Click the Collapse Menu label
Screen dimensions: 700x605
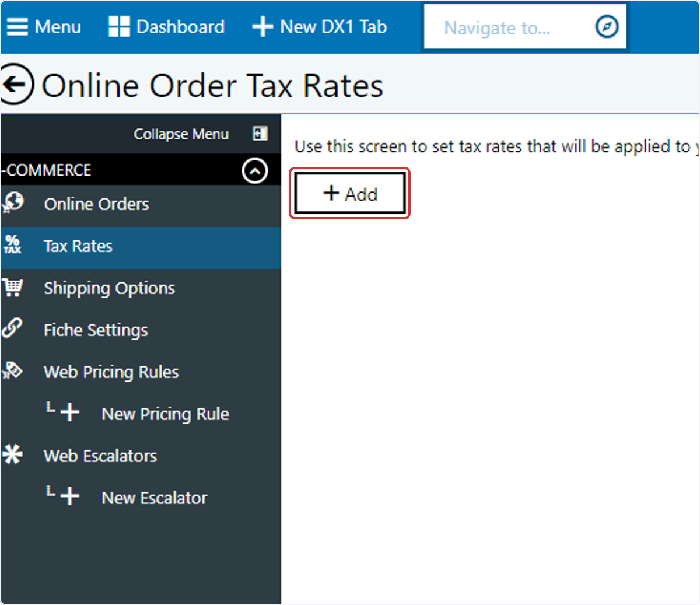pyautogui.click(x=181, y=134)
